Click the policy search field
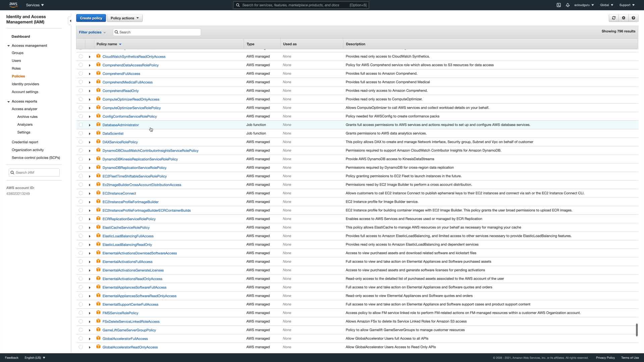The width and height of the screenshot is (644, 362). (x=157, y=32)
